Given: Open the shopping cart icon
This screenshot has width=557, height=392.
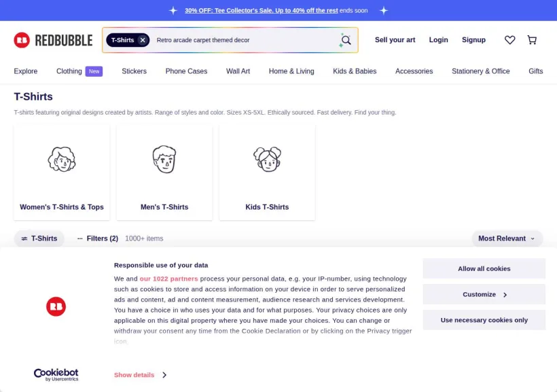Looking at the screenshot, I should [x=532, y=40].
